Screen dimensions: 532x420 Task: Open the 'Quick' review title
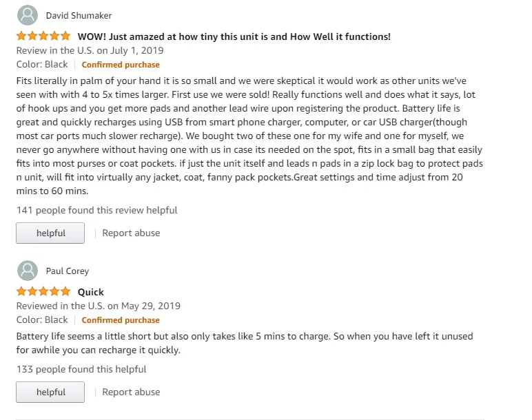tap(90, 292)
